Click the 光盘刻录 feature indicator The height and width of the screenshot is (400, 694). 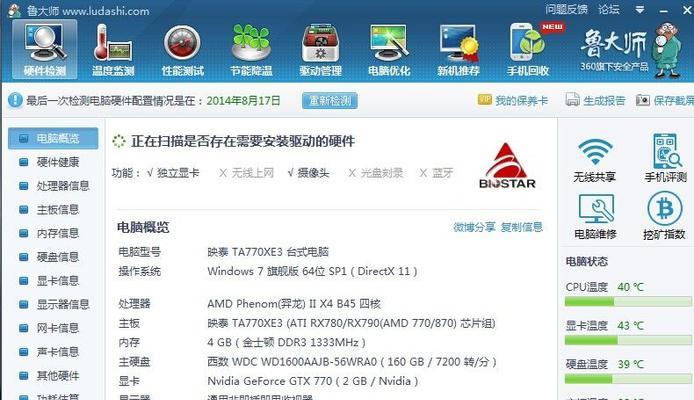(x=376, y=173)
